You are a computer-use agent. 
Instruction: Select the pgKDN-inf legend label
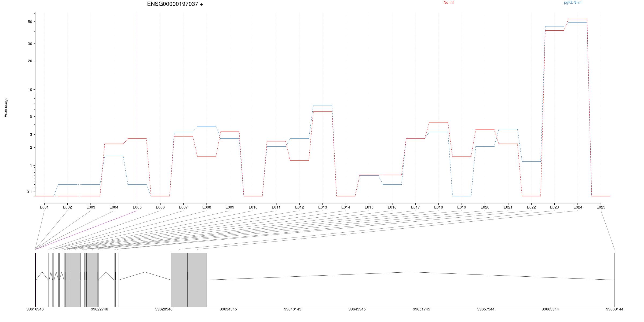pos(573,2)
